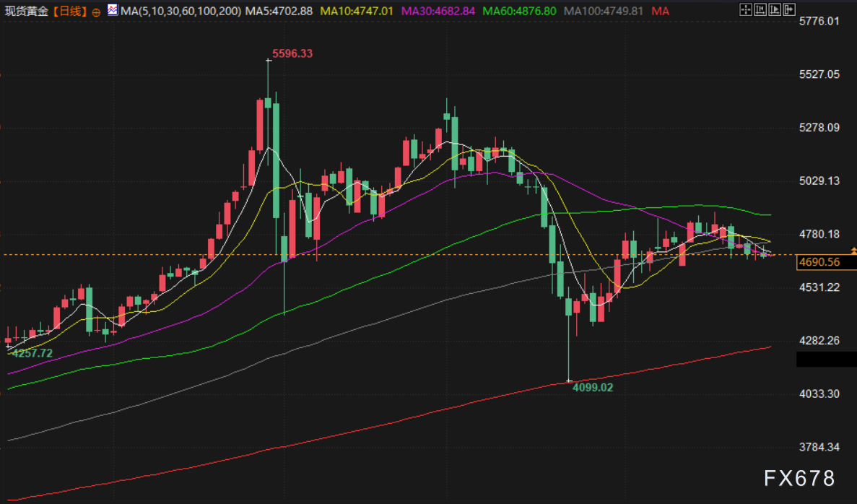
Task: Click 3784.34 on the price axis
Action: 819,447
